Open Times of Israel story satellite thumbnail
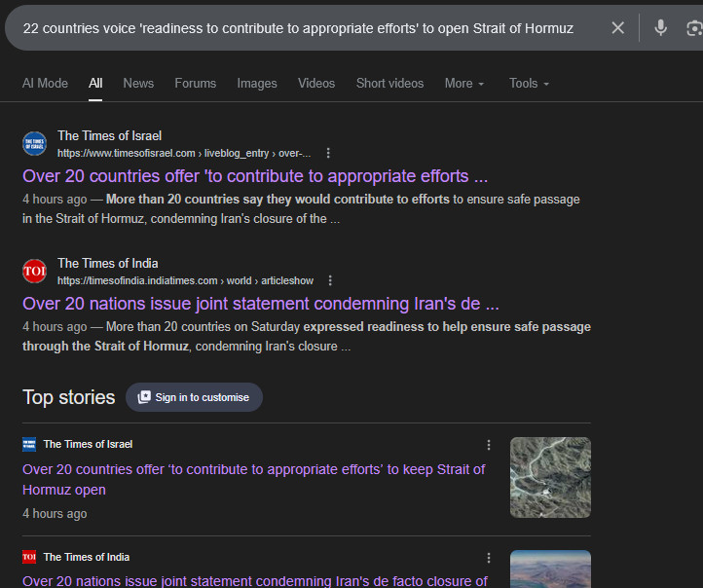 [550, 478]
